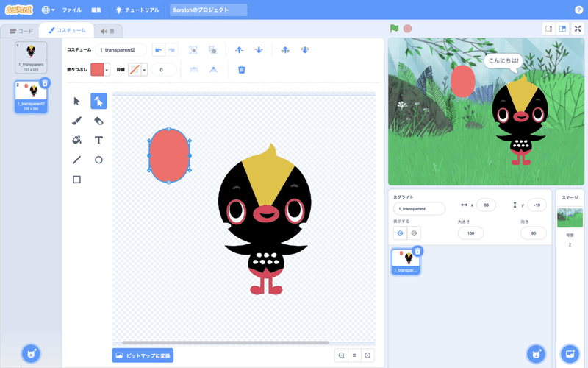
Task: Switch to small stage layout
Action: point(548,29)
